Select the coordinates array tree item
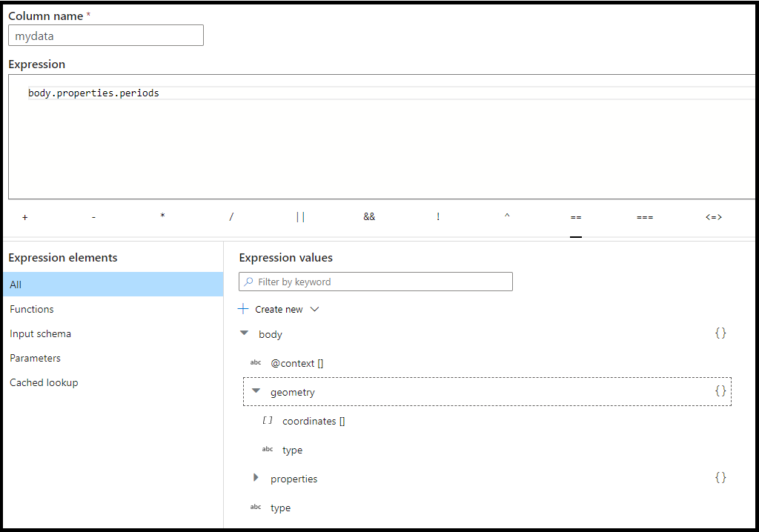This screenshot has height=532, width=759. click(314, 420)
